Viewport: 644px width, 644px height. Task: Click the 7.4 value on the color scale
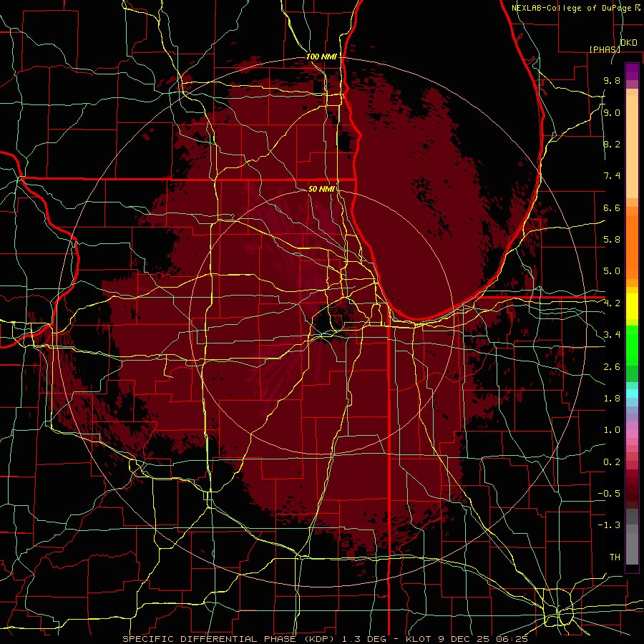(612, 176)
